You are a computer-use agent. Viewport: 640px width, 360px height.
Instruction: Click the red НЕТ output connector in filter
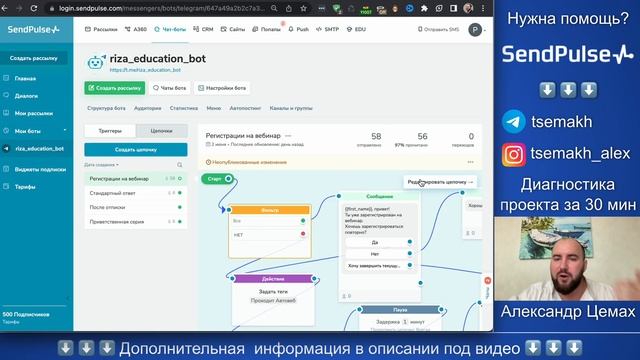[x=303, y=234]
